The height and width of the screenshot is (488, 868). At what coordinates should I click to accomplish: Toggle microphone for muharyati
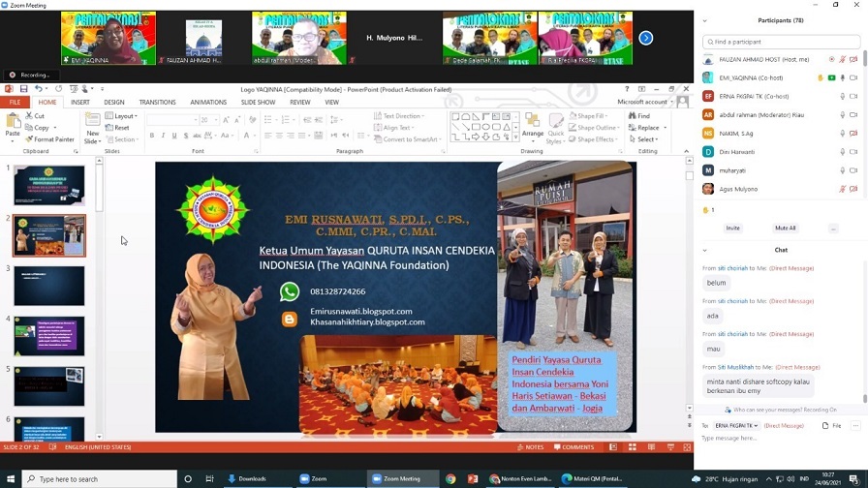point(842,170)
